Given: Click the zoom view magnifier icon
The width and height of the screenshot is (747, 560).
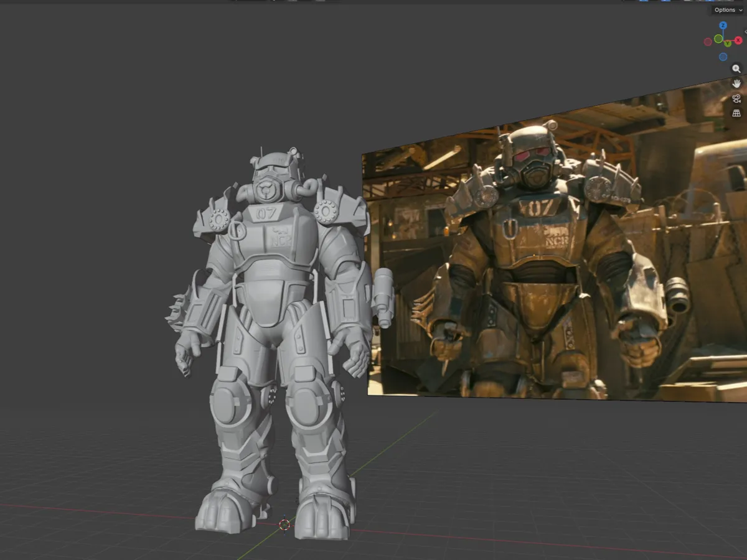Looking at the screenshot, I should 736,68.
